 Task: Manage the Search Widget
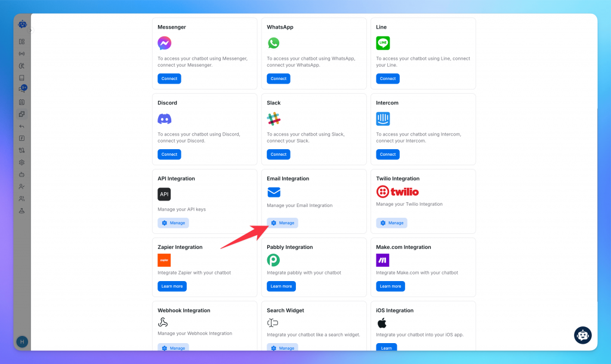(x=282, y=347)
